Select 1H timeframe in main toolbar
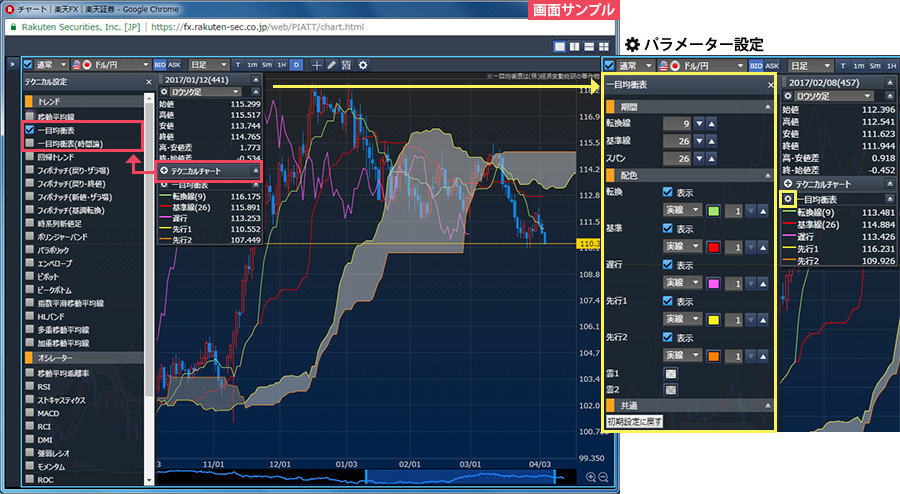This screenshot has width=900, height=494. [282, 65]
